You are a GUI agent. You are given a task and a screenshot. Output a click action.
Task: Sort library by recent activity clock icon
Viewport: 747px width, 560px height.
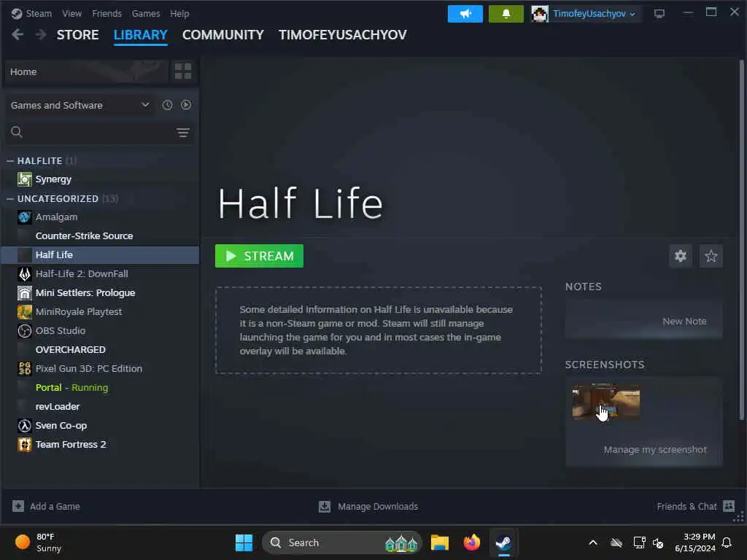[167, 105]
